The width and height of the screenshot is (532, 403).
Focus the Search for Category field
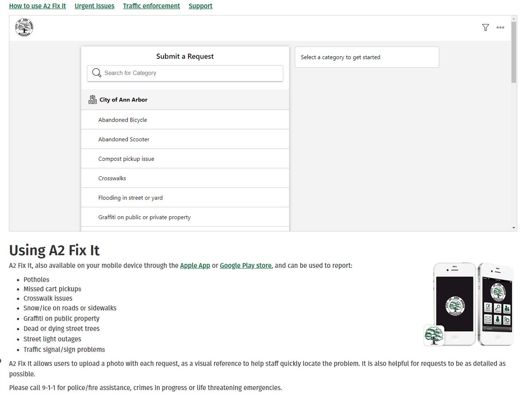[x=185, y=73]
